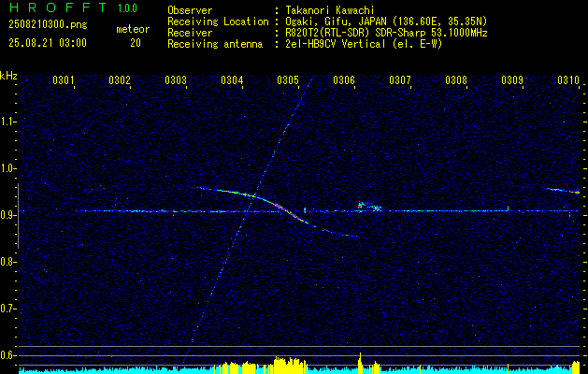Click the 0.6 frequency axis label

point(7,355)
